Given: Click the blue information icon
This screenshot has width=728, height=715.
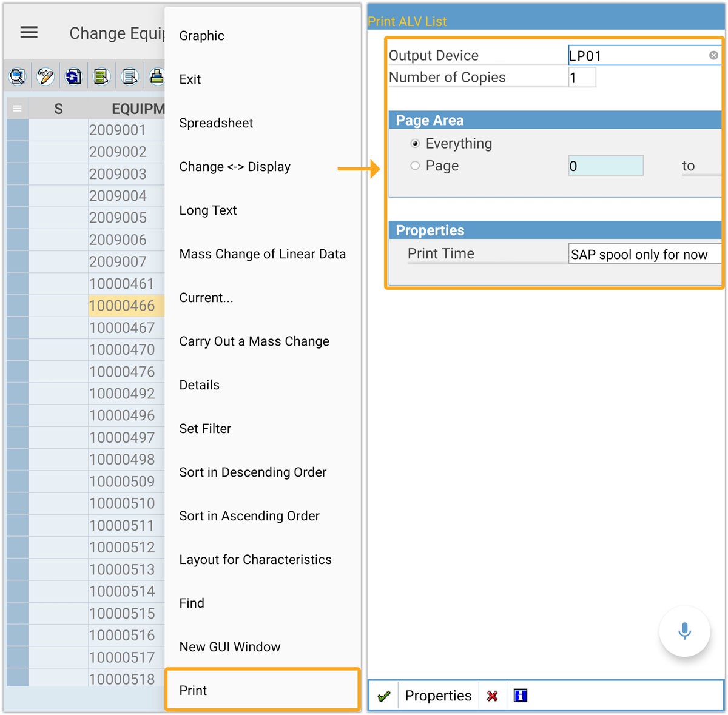Looking at the screenshot, I should pos(520,696).
